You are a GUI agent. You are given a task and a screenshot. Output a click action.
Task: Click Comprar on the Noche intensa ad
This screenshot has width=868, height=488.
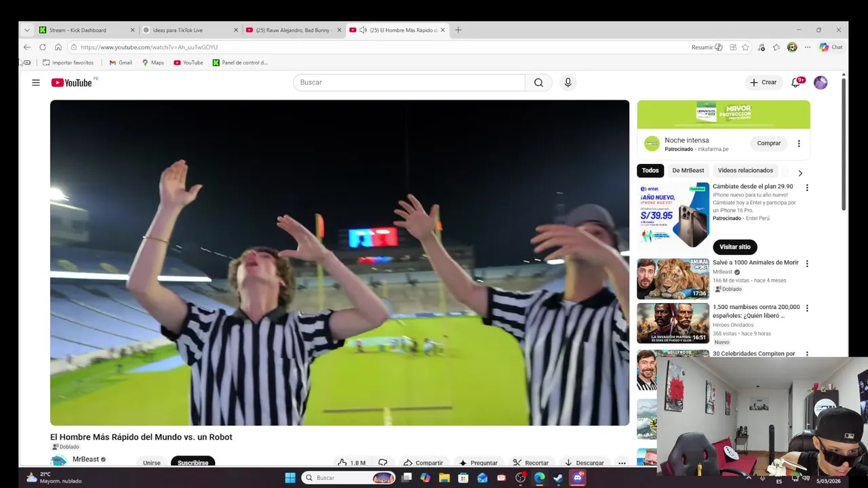point(769,144)
